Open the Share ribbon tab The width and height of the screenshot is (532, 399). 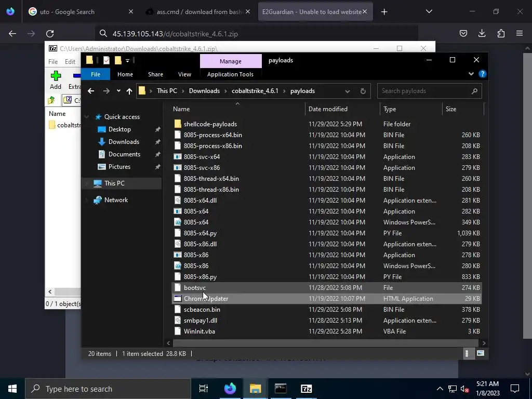[x=155, y=74]
